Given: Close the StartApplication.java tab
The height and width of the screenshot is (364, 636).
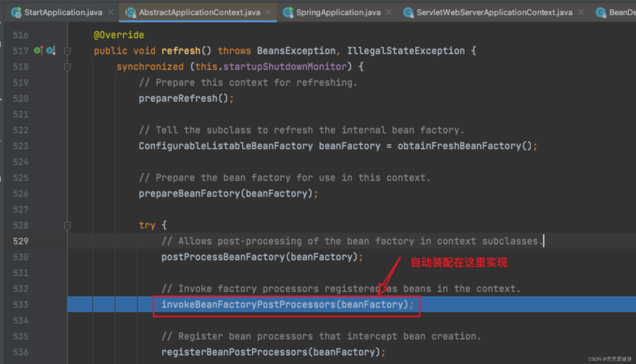Looking at the screenshot, I should point(111,12).
